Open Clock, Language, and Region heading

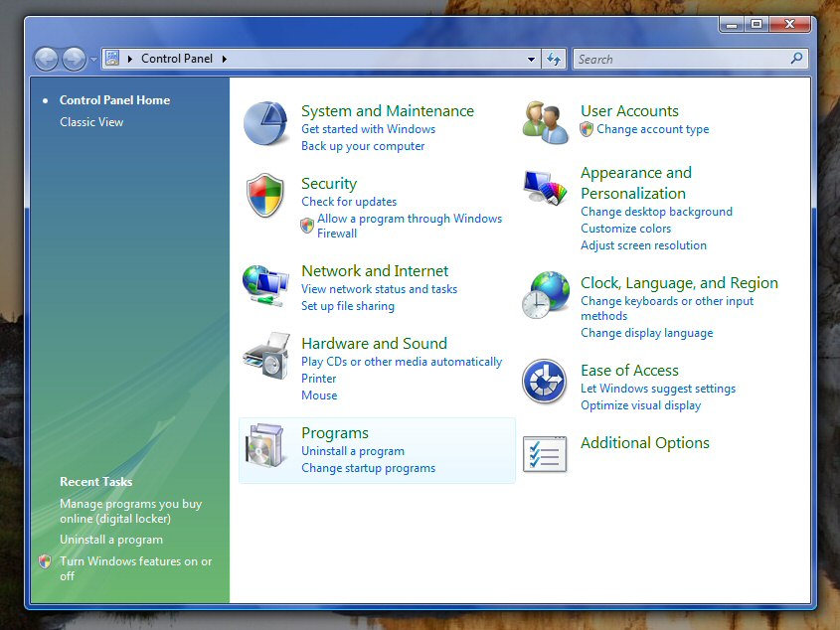tap(679, 283)
